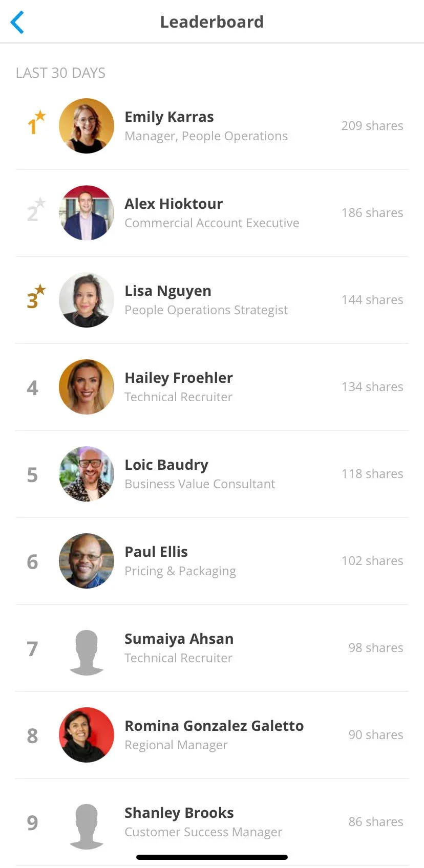Tap the Romina Gonzalez Galetto name
The image size is (424, 868).
(214, 726)
